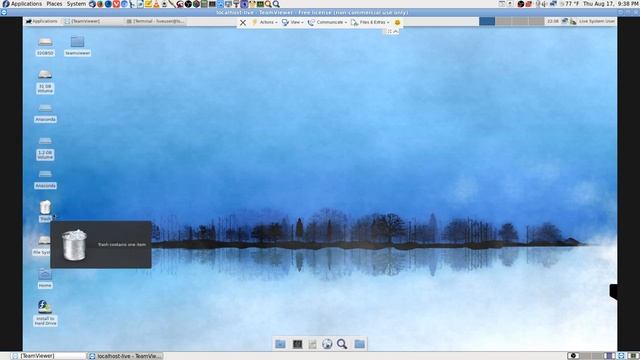Click the last magnifier icon in top panel

pos(276,4)
